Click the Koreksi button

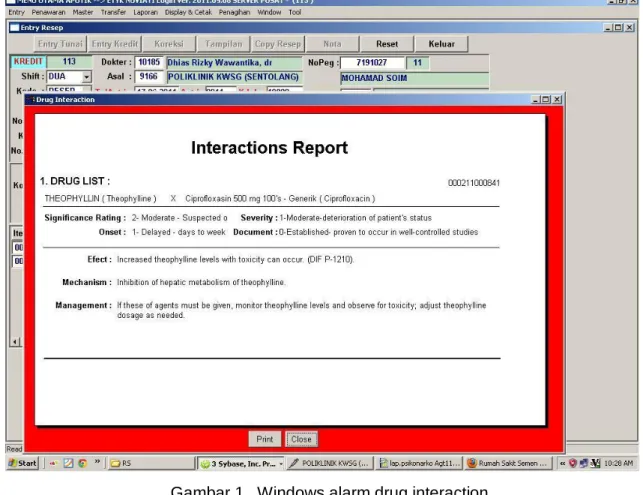[169, 44]
